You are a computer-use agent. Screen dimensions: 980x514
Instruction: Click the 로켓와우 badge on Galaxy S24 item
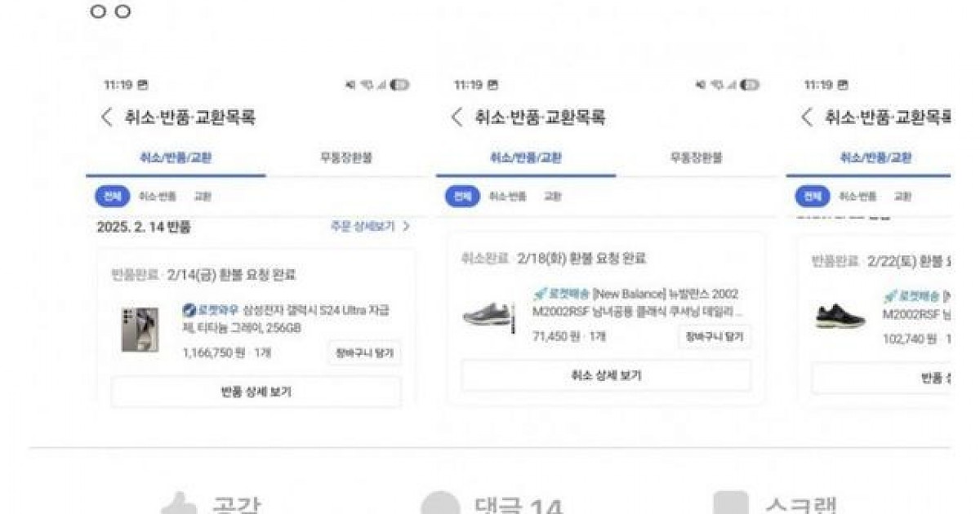[x=212, y=311]
